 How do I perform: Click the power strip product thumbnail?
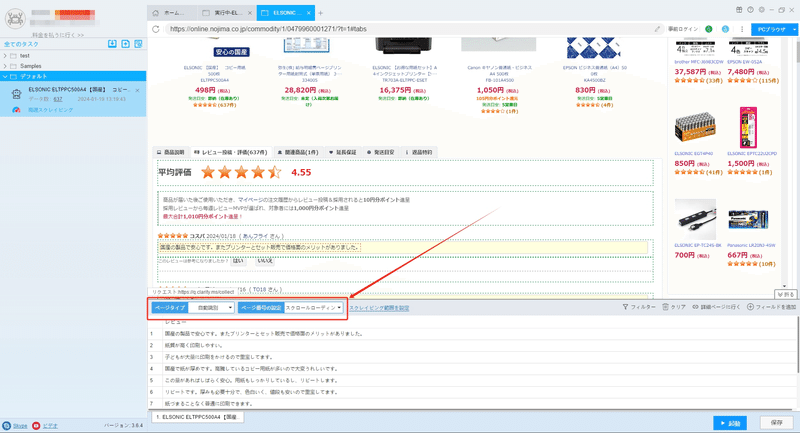pyautogui.click(x=695, y=220)
